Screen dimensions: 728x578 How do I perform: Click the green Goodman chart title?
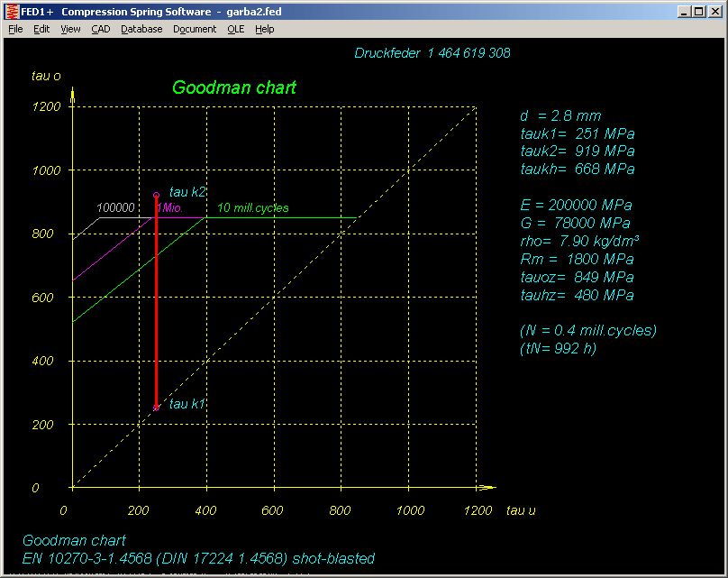tap(234, 88)
